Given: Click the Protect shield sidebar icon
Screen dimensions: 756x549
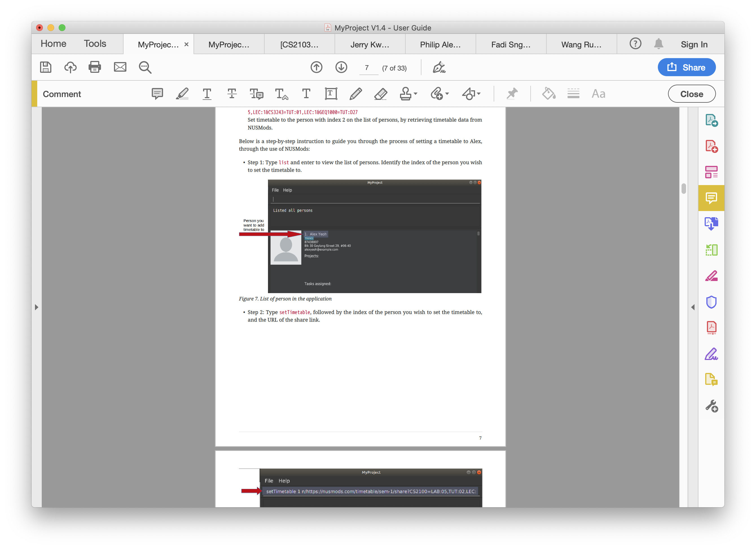Looking at the screenshot, I should point(711,302).
